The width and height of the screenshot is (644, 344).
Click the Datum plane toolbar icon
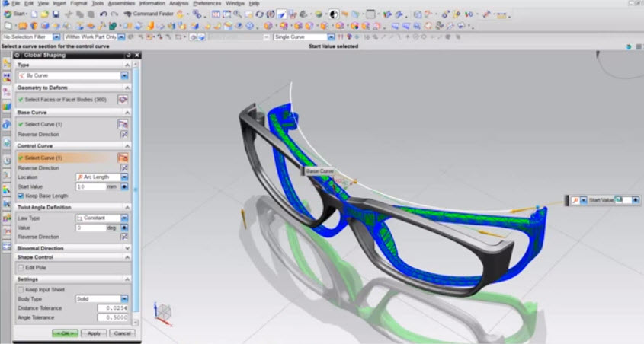[x=8, y=26]
